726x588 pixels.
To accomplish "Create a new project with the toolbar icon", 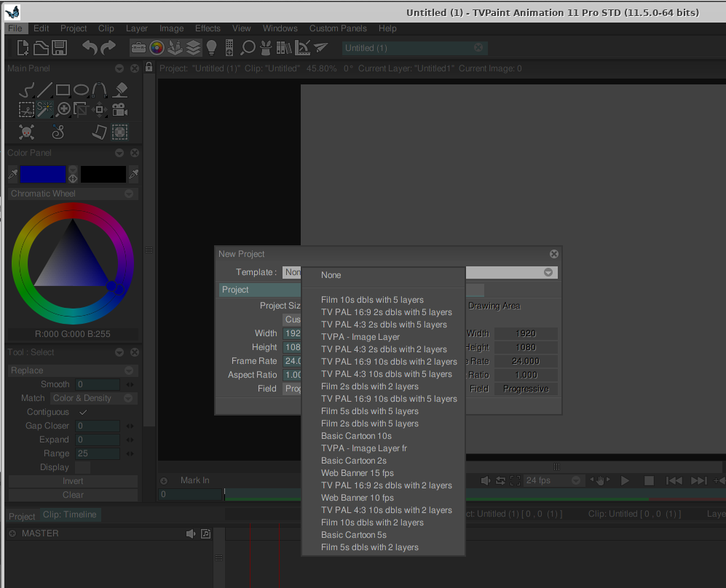I will (23, 47).
